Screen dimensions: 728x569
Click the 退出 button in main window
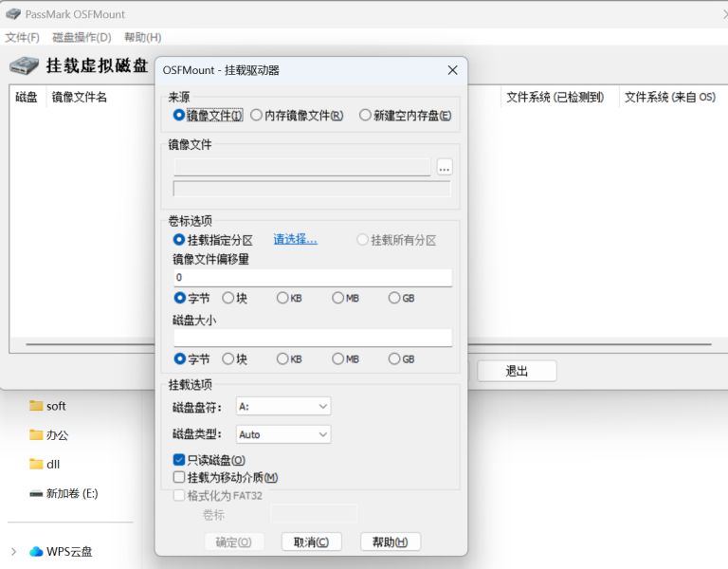tap(517, 371)
